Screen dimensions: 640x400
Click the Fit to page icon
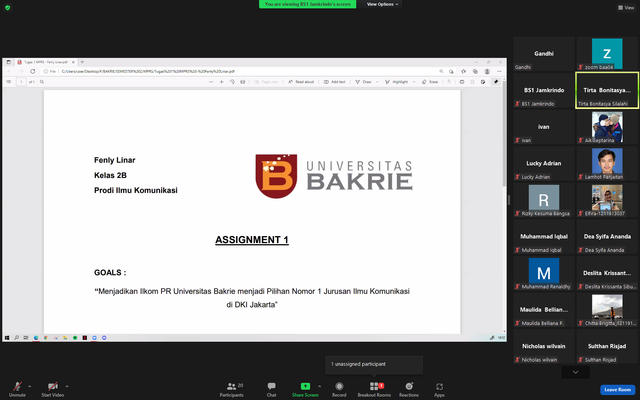(242, 82)
